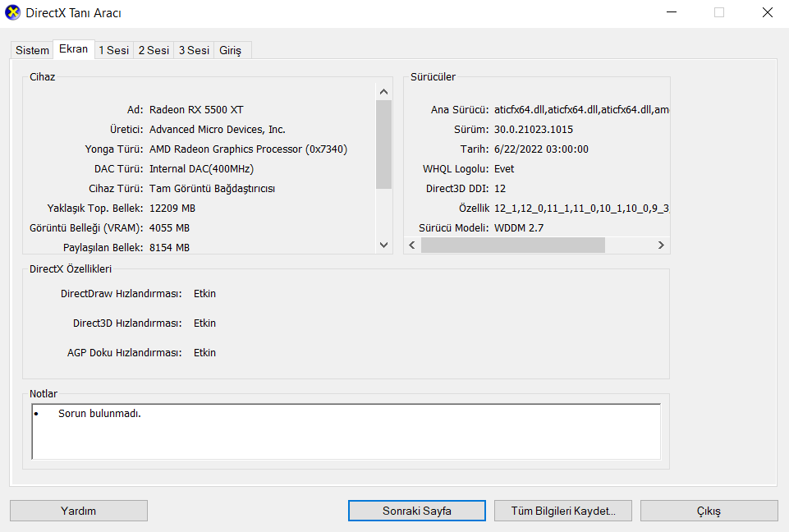Select the Ekran tab
Image resolution: width=789 pixels, height=532 pixels.
(x=73, y=49)
